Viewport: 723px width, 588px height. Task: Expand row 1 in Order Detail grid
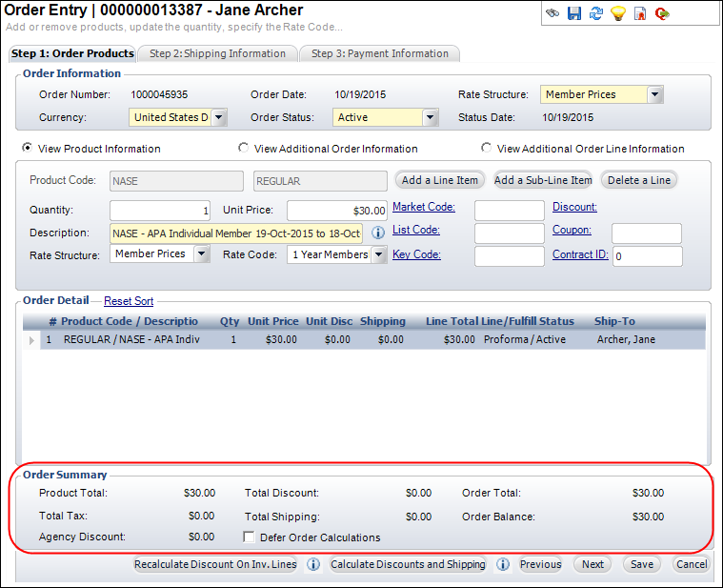pos(31,340)
